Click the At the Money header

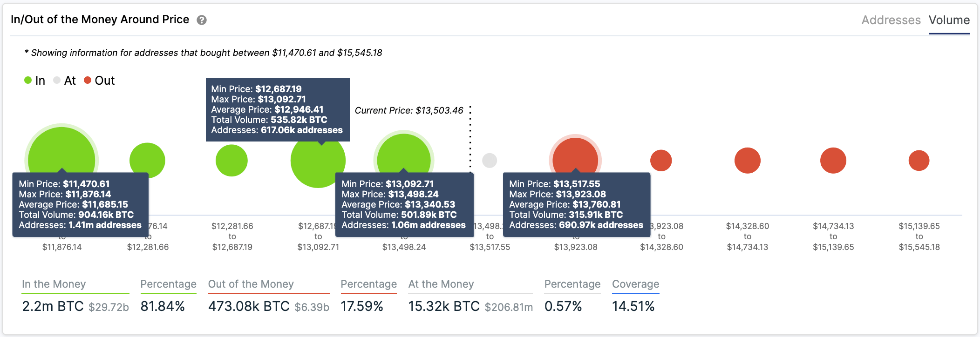point(441,284)
